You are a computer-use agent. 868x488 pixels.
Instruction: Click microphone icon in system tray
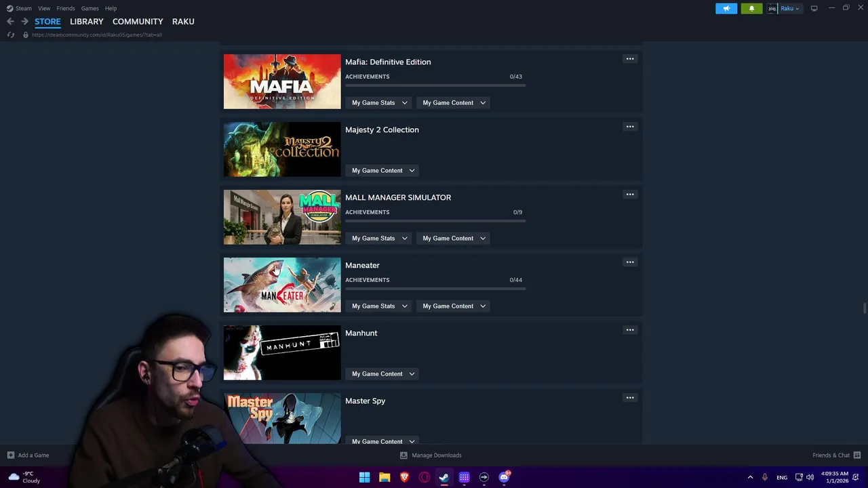point(765,477)
